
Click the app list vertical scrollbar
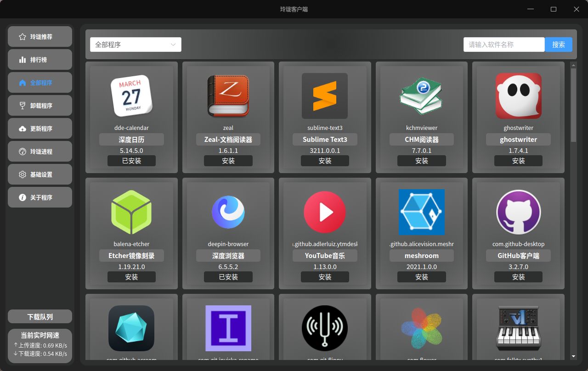(573, 105)
